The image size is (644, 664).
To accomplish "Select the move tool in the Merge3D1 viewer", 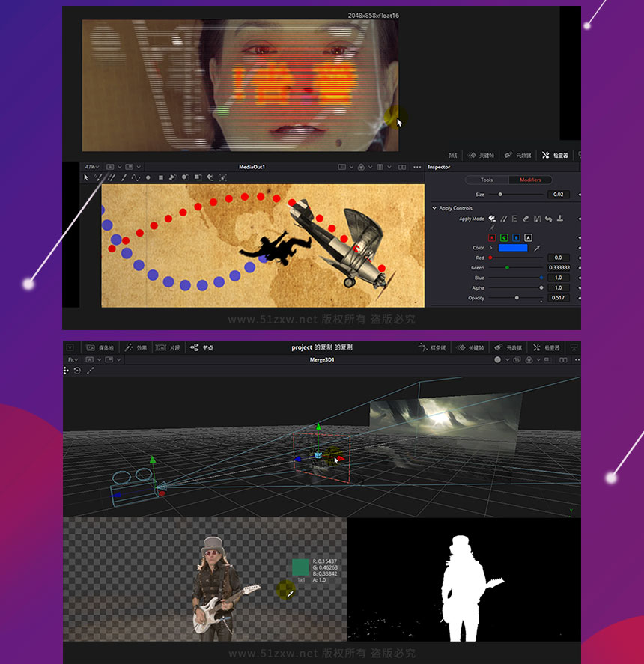I will pos(66,371).
